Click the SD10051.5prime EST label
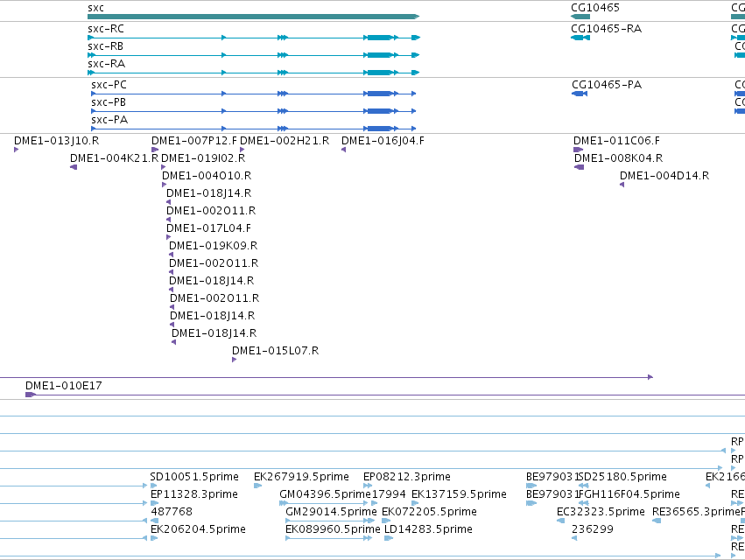The image size is (745, 560). click(x=194, y=477)
